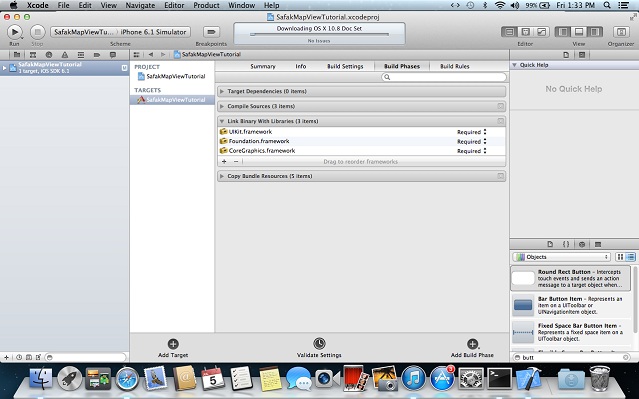This screenshot has height=399, width=639.
Task: Show the Issue navigator warning icon
Action: pyautogui.click(x=65, y=55)
